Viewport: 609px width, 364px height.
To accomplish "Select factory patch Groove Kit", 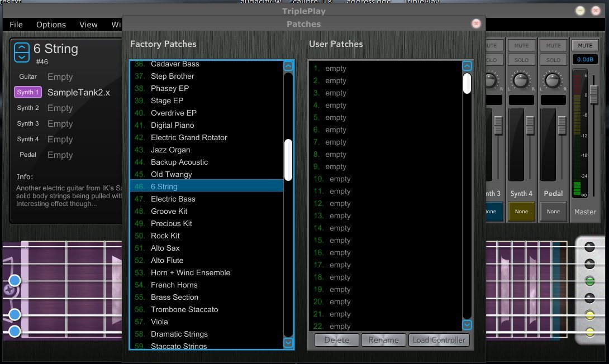I will 207,212.
